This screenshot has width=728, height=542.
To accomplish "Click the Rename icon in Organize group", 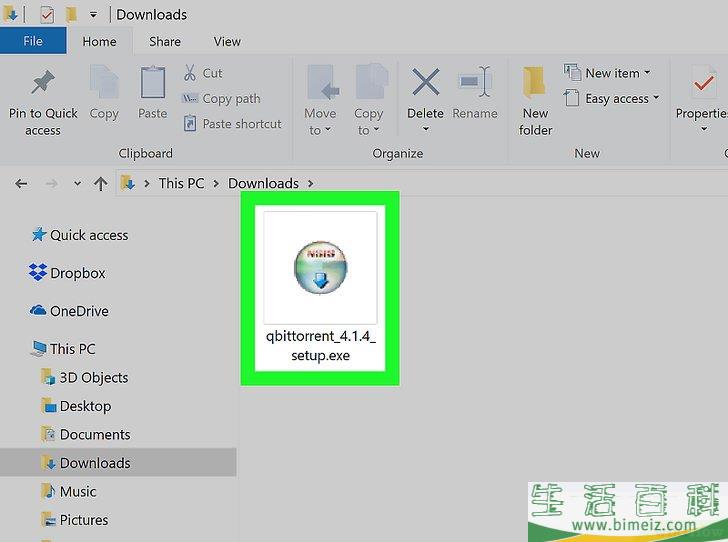I will pos(474,83).
